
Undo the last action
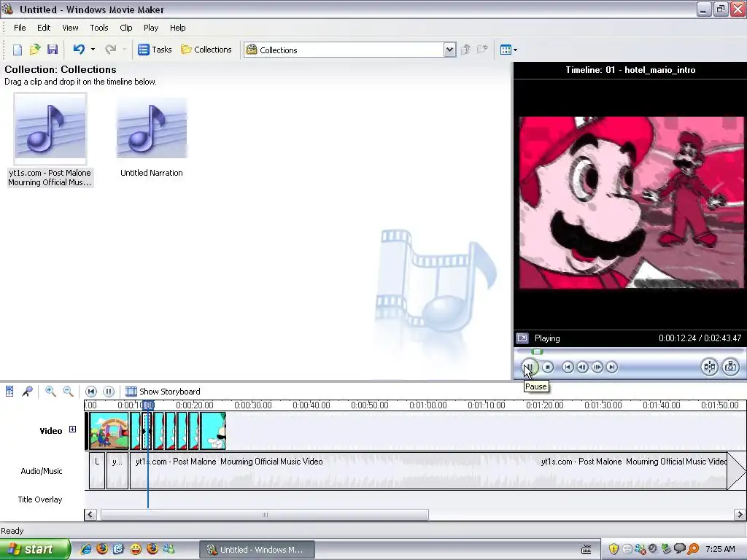pyautogui.click(x=79, y=49)
